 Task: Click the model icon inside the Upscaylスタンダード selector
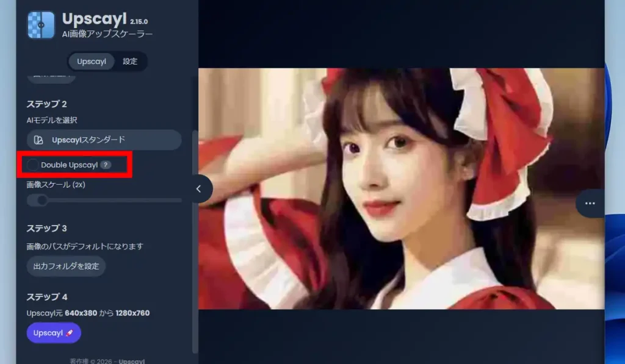click(x=38, y=140)
